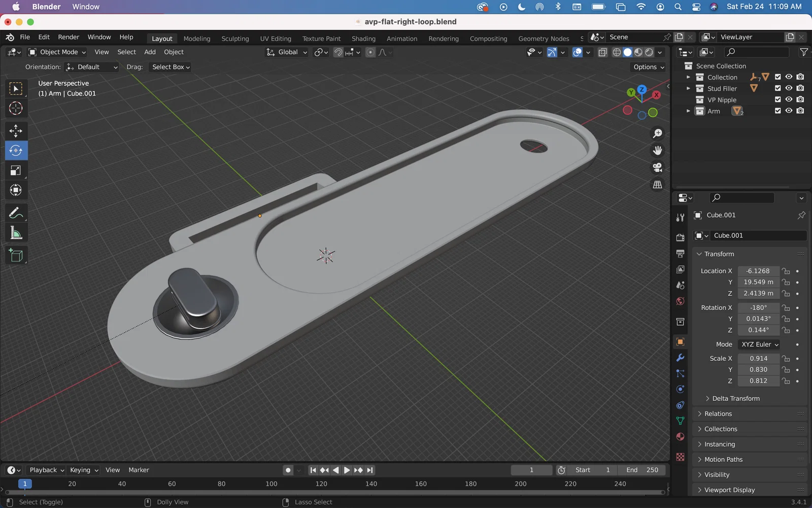Click the Scale X value field
812x508 pixels.
(758, 359)
